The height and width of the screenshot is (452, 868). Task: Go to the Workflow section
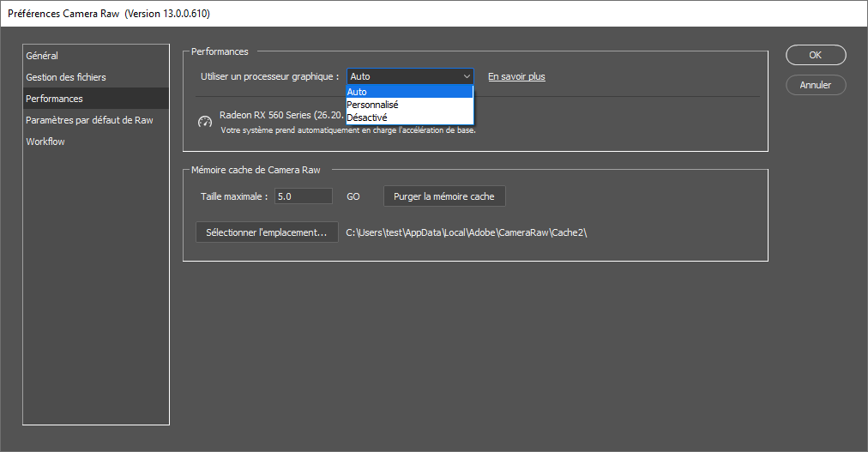96,142
